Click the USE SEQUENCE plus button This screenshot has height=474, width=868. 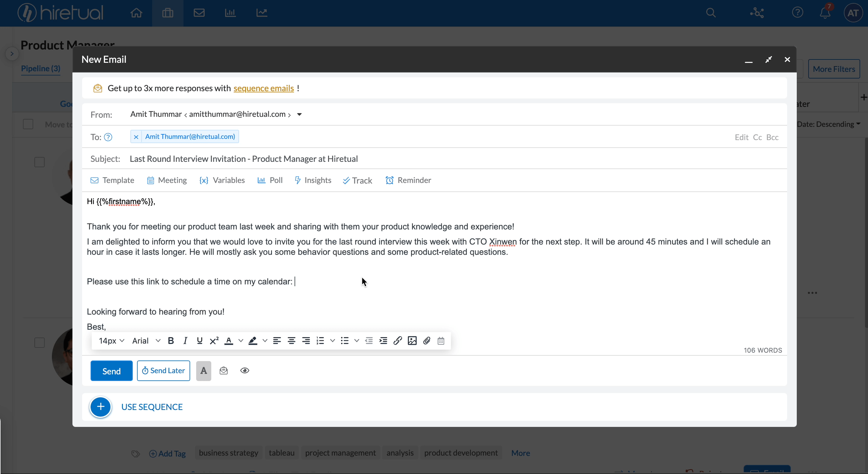[x=101, y=407]
